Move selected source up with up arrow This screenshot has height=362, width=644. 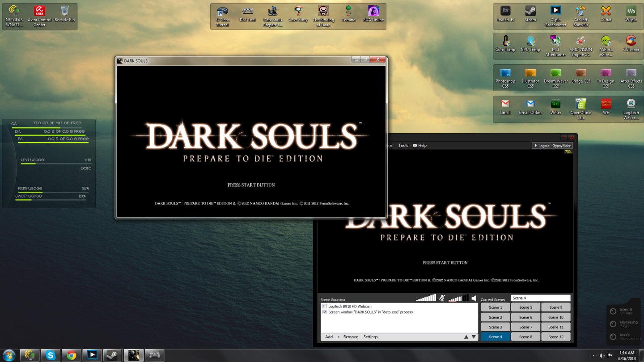coord(466,337)
